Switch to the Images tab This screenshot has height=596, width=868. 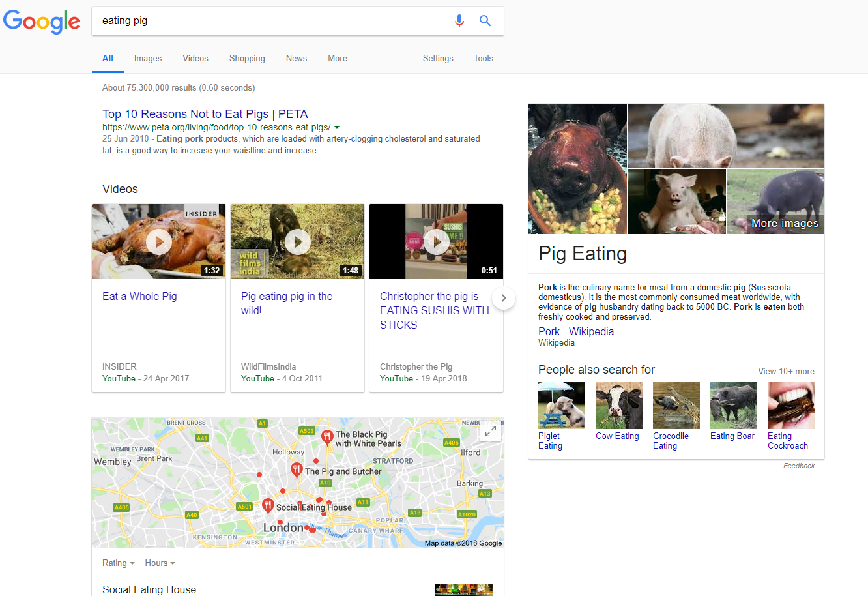tap(148, 58)
